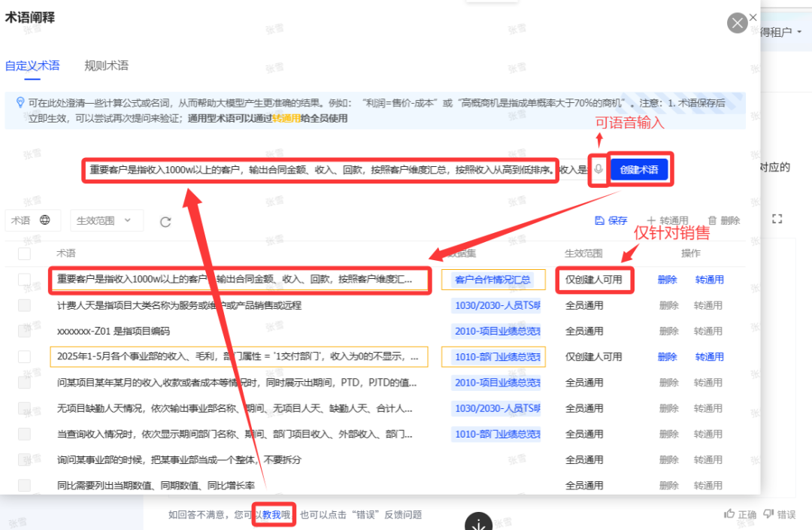
Task: Click the 保存 save icon button
Action: point(600,220)
